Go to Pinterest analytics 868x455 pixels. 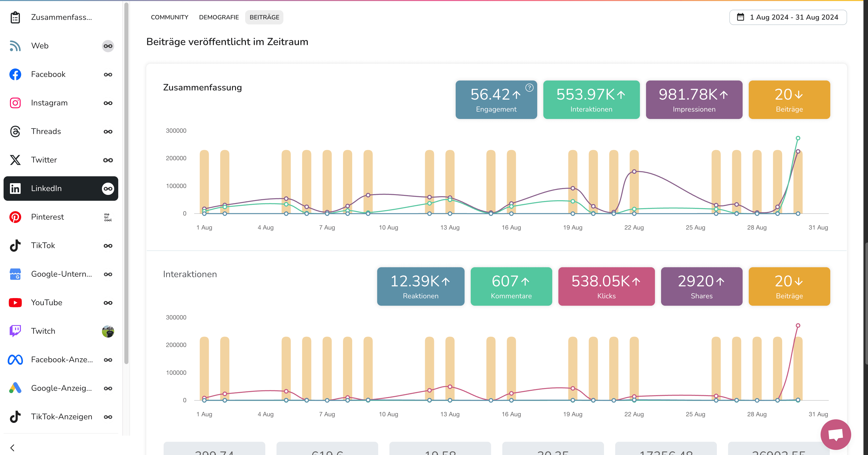point(47,217)
